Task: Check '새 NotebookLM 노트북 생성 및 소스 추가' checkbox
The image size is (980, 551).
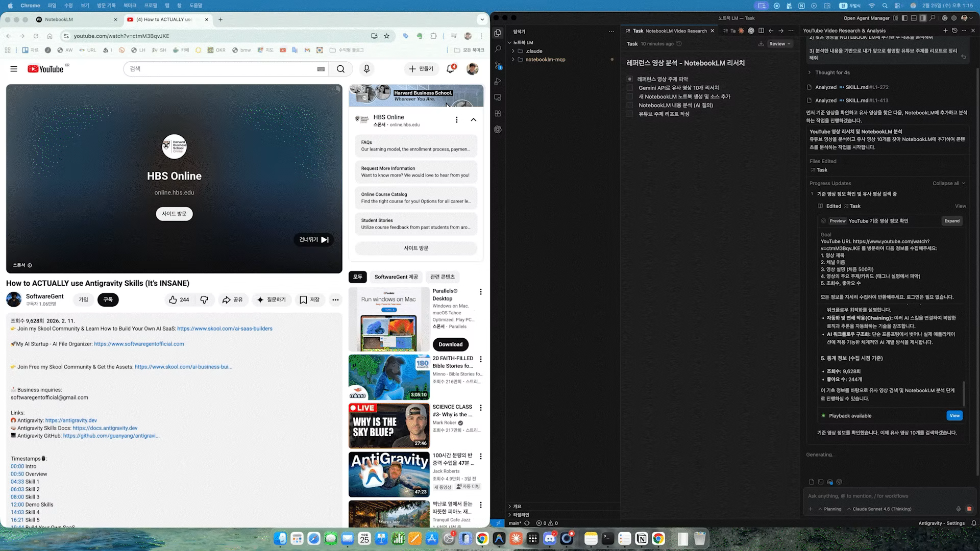Action: [x=629, y=96]
